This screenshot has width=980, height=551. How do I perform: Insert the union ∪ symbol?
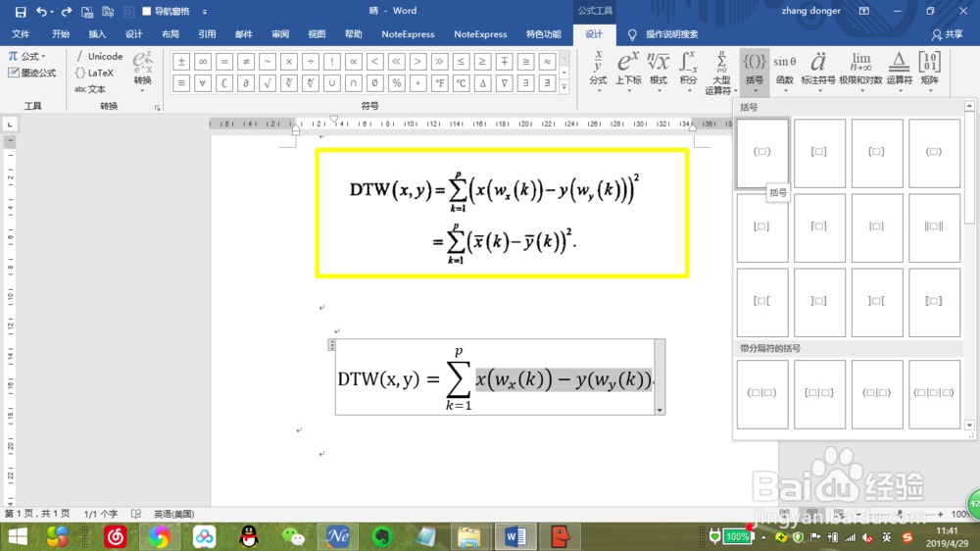(x=332, y=82)
